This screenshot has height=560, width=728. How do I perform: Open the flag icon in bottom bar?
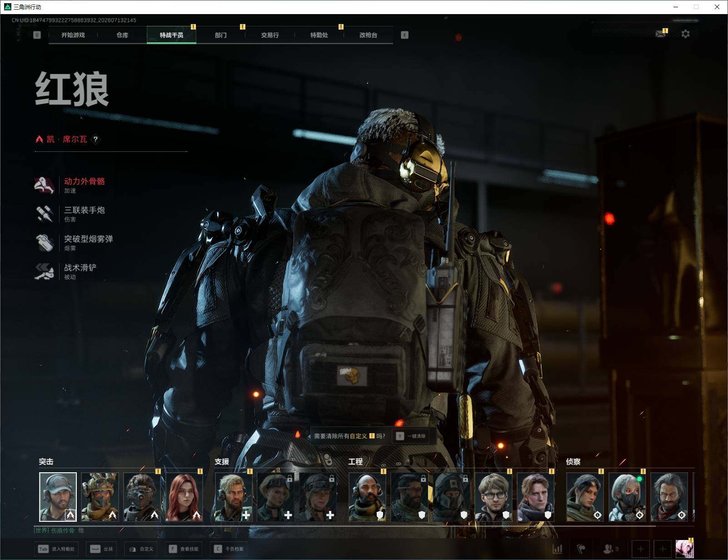coord(581,549)
